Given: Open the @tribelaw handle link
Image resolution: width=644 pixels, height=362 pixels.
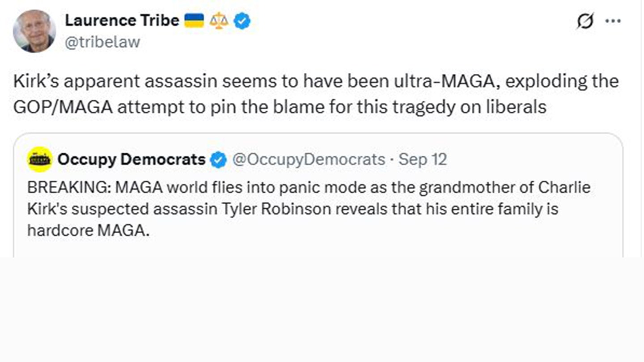Looking at the screenshot, I should click(102, 42).
